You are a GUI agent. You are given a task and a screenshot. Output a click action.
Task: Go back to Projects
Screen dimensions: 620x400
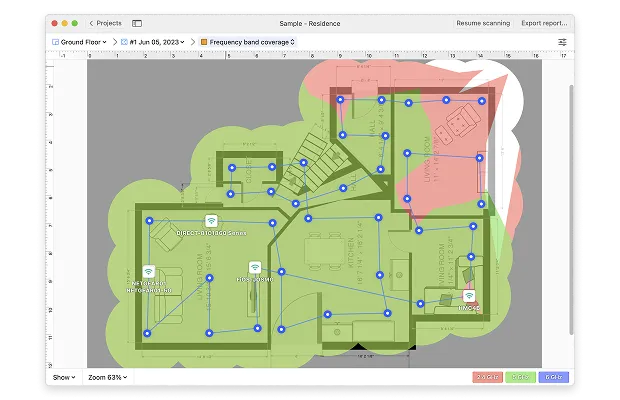point(104,22)
